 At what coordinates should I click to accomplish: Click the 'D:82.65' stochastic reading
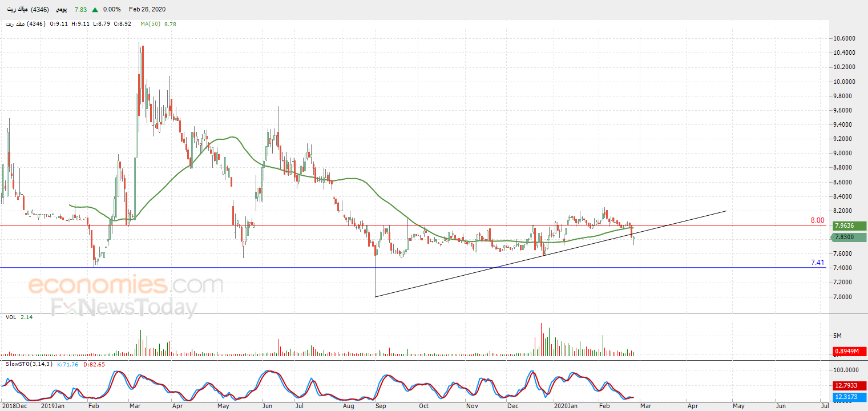coord(94,364)
